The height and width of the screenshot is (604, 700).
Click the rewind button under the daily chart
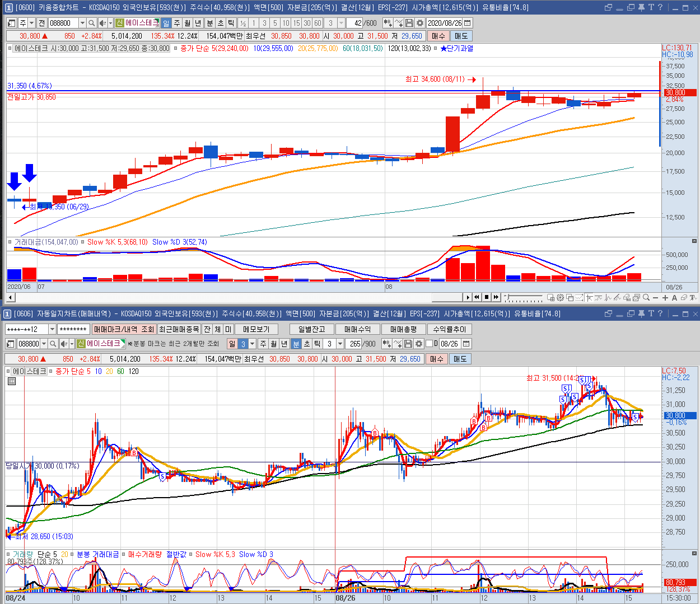pos(477,297)
